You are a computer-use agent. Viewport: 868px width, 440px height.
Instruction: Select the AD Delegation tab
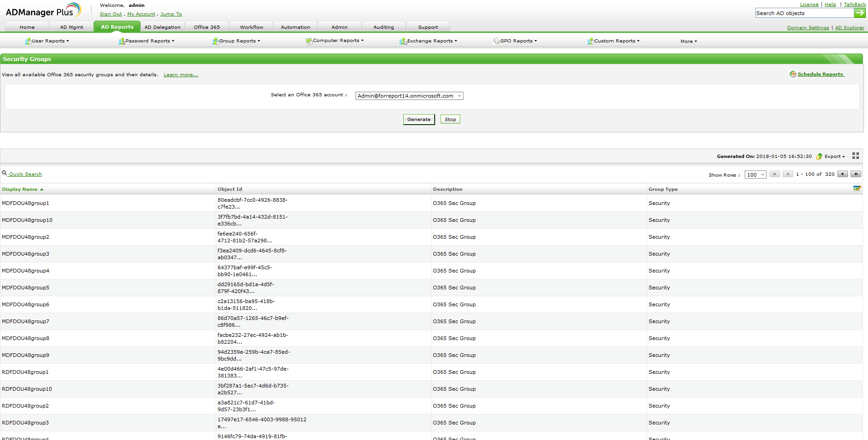162,27
